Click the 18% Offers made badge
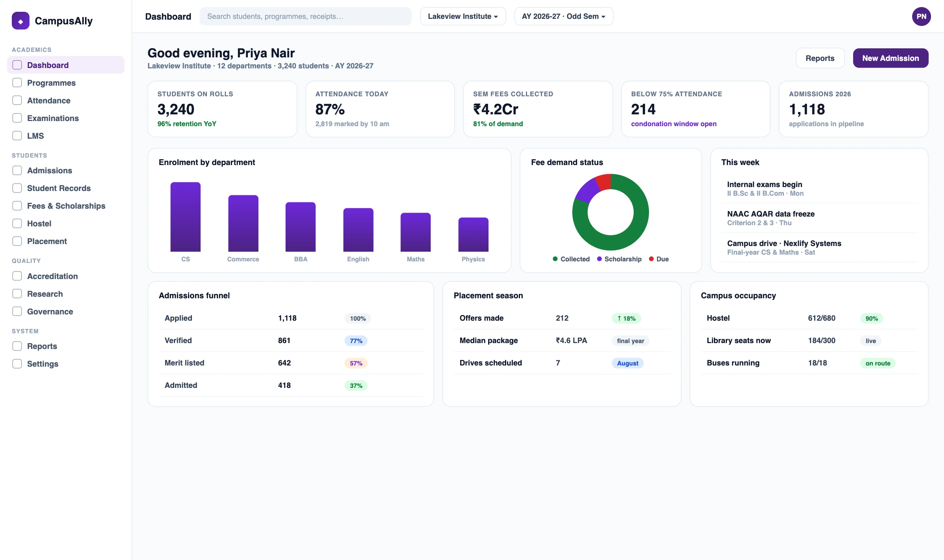The image size is (944, 560). coord(626,318)
